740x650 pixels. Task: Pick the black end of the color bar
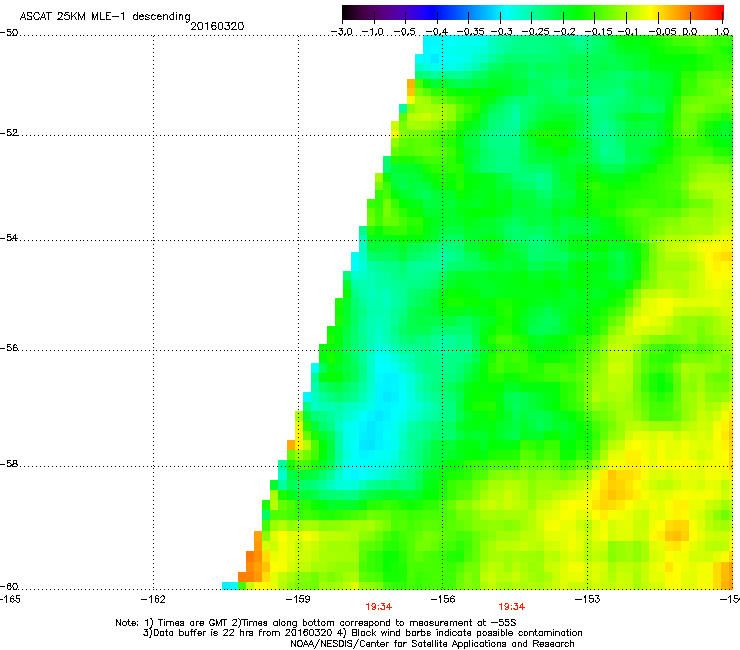[347, 12]
